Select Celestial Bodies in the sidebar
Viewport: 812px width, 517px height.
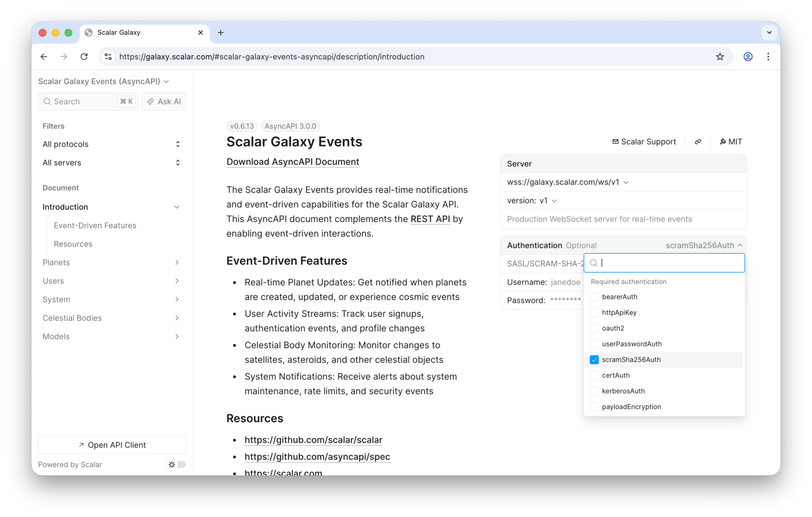(72, 318)
